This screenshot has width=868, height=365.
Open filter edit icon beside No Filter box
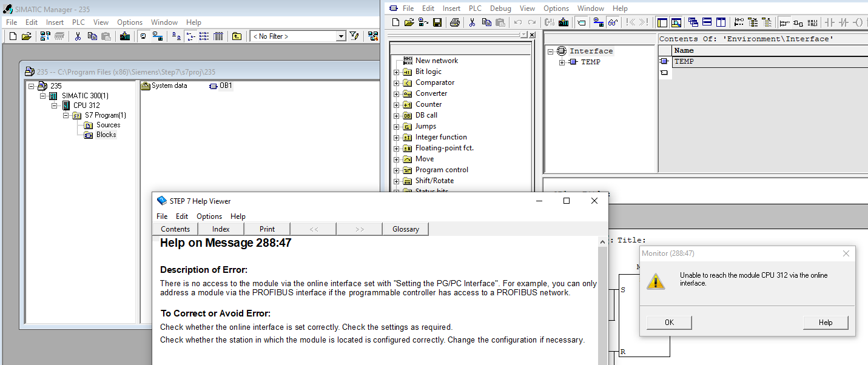pyautogui.click(x=354, y=36)
